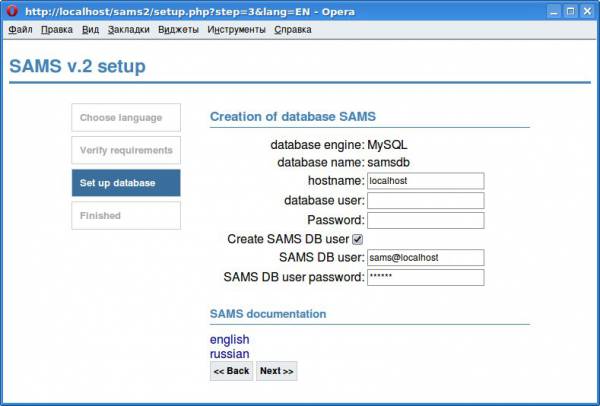Click the SAMS DB user field
Screen dimensions: 600x406
click(426, 258)
